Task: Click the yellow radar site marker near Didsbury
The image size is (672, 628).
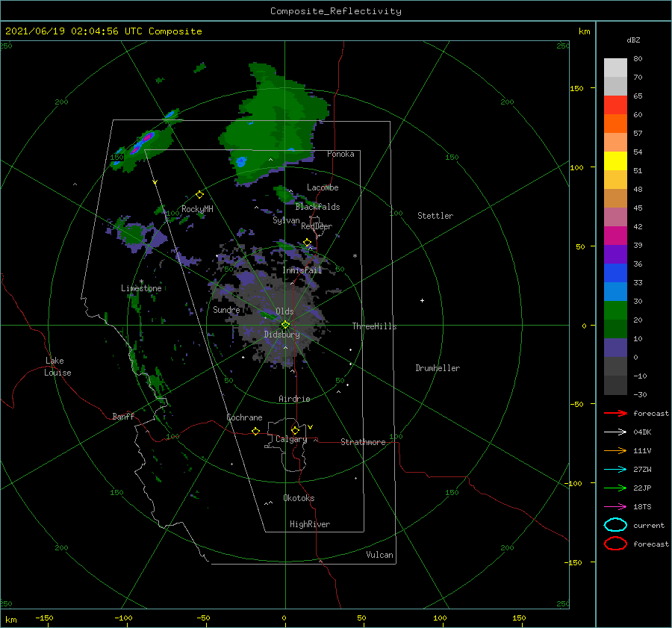Action: coord(285,325)
